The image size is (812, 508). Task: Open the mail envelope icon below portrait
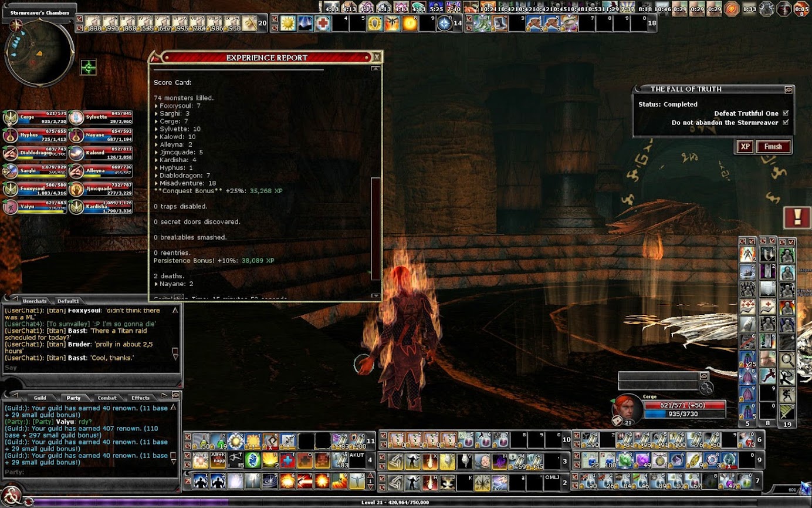(618, 420)
